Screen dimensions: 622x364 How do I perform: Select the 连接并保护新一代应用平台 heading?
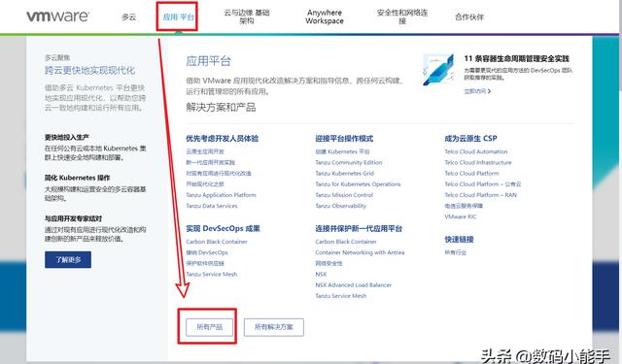click(x=359, y=228)
